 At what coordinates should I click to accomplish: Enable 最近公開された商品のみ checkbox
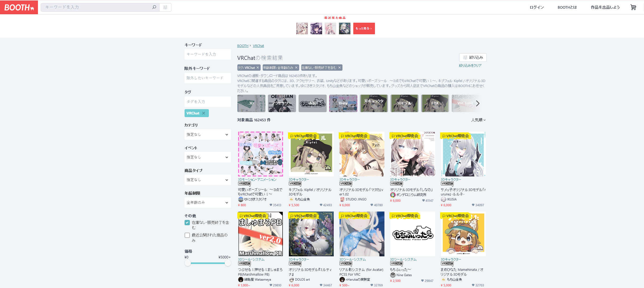(187, 235)
